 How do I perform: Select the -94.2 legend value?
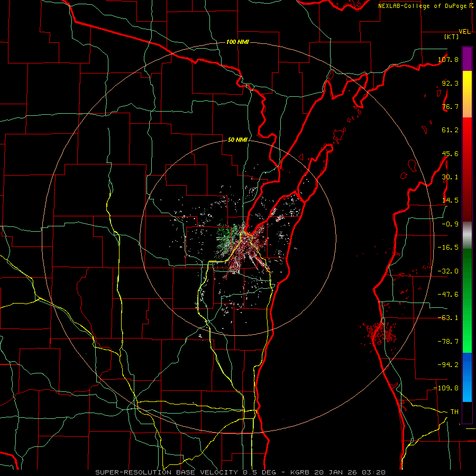click(448, 365)
